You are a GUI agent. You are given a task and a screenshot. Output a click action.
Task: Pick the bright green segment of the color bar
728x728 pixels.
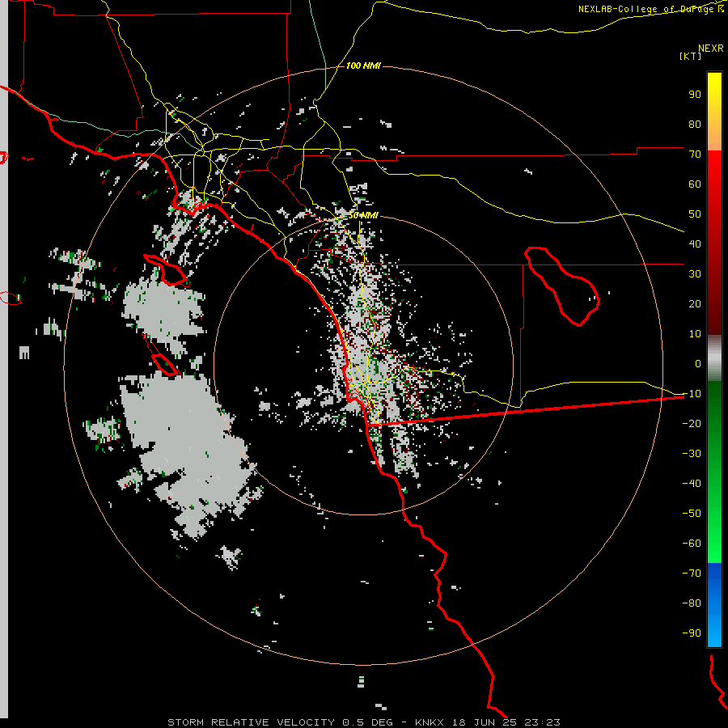click(x=714, y=534)
